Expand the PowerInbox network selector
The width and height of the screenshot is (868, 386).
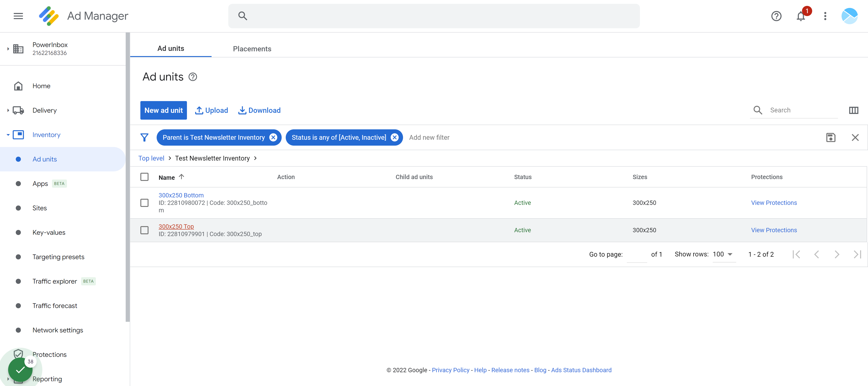[x=8, y=49]
